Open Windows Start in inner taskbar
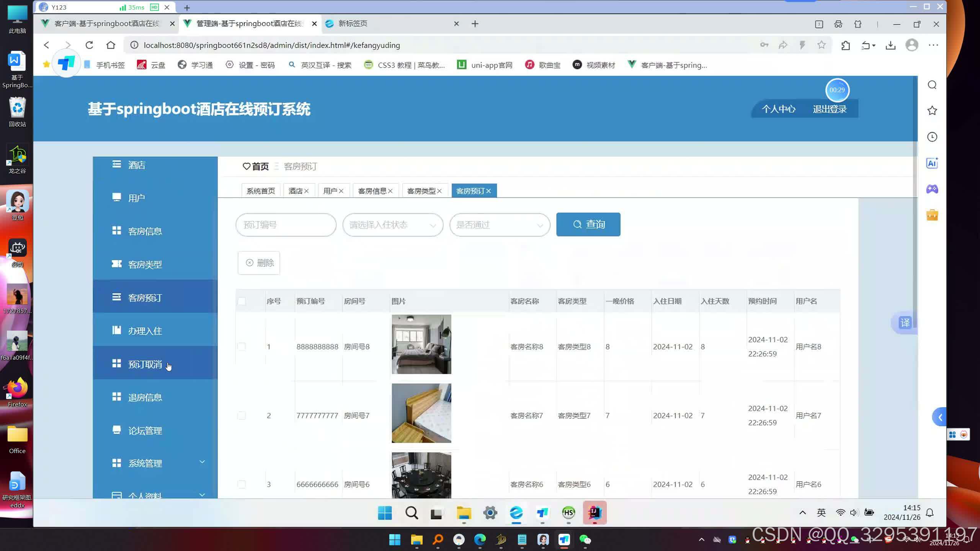Image resolution: width=980 pixels, height=551 pixels. coord(385,513)
